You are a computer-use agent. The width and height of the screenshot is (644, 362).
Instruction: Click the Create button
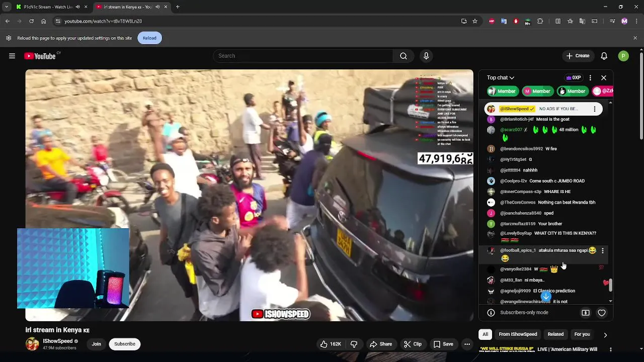(578, 56)
